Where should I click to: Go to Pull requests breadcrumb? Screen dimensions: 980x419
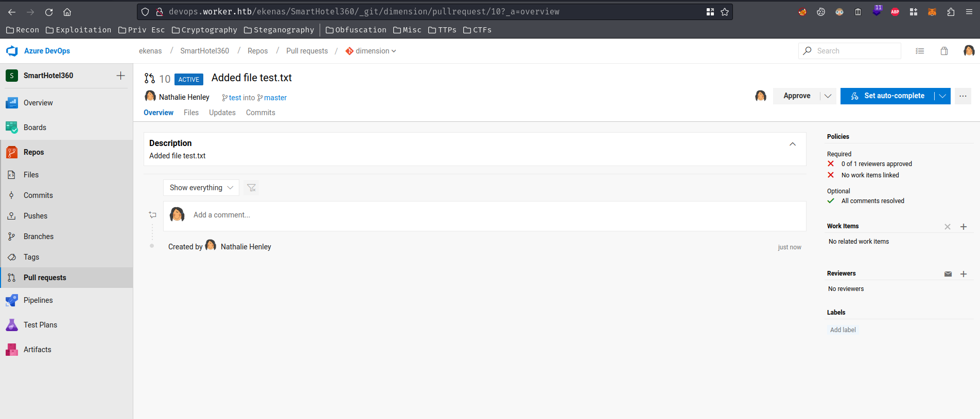(307, 51)
